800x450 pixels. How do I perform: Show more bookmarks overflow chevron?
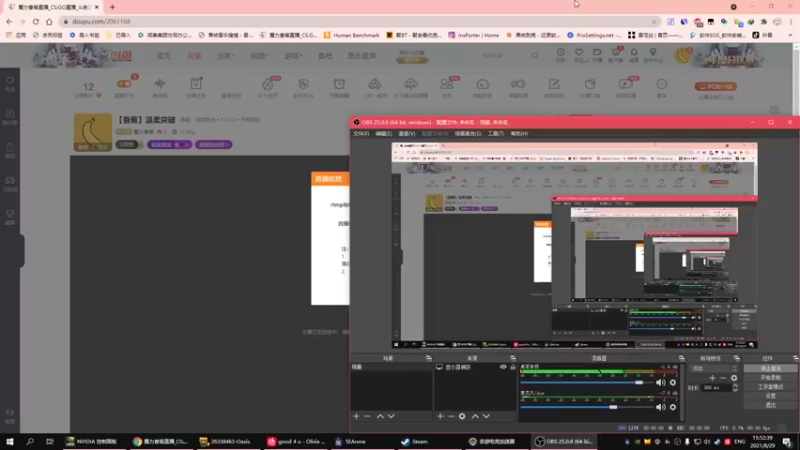tap(790, 35)
